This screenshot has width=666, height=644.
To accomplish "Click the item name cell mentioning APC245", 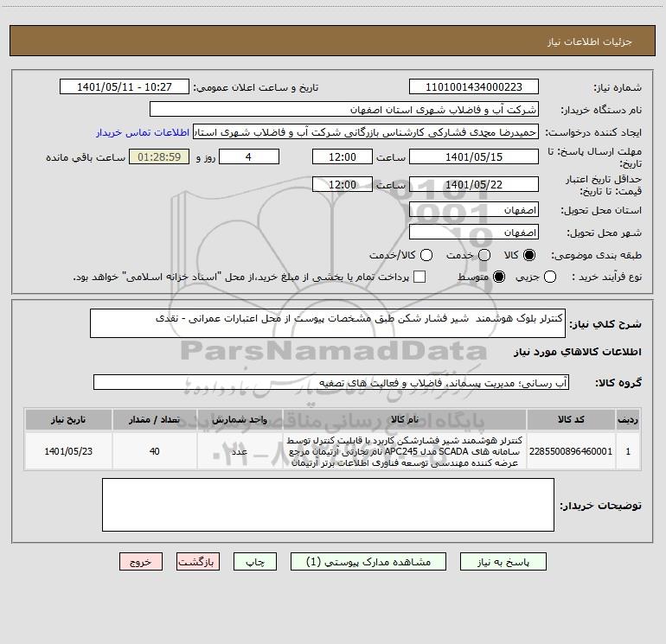I will pyautogui.click(x=405, y=451).
